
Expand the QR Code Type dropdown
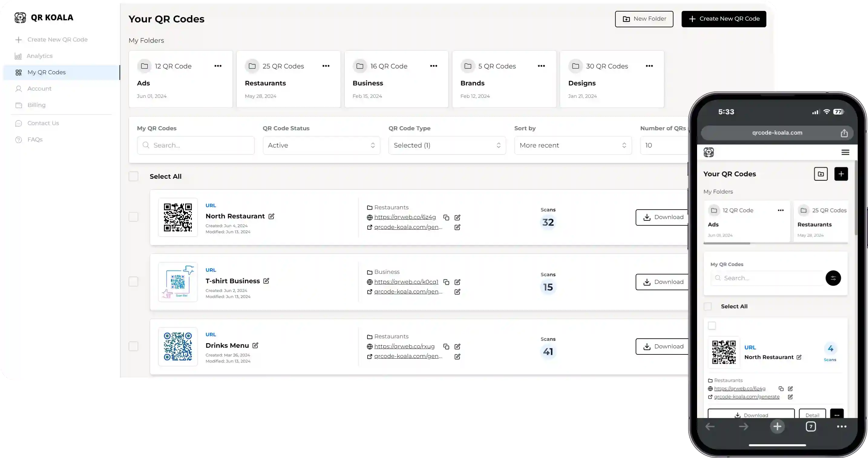tap(447, 145)
